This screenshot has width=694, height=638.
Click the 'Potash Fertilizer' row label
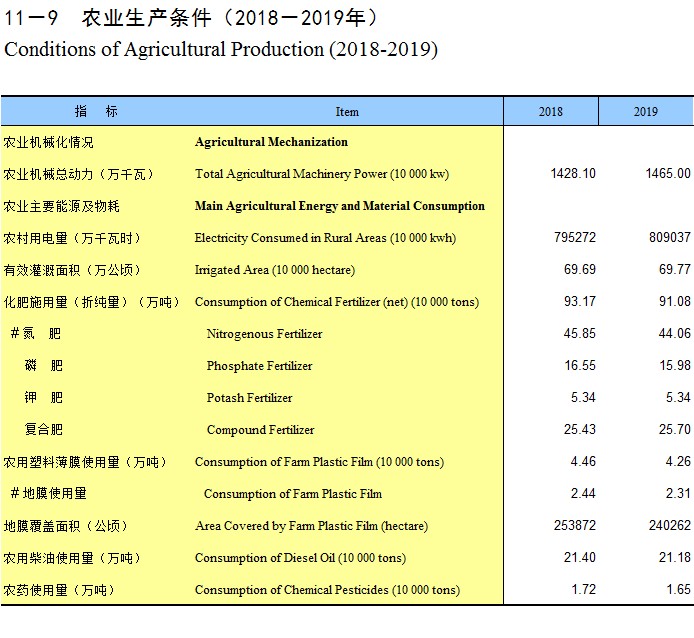249,398
